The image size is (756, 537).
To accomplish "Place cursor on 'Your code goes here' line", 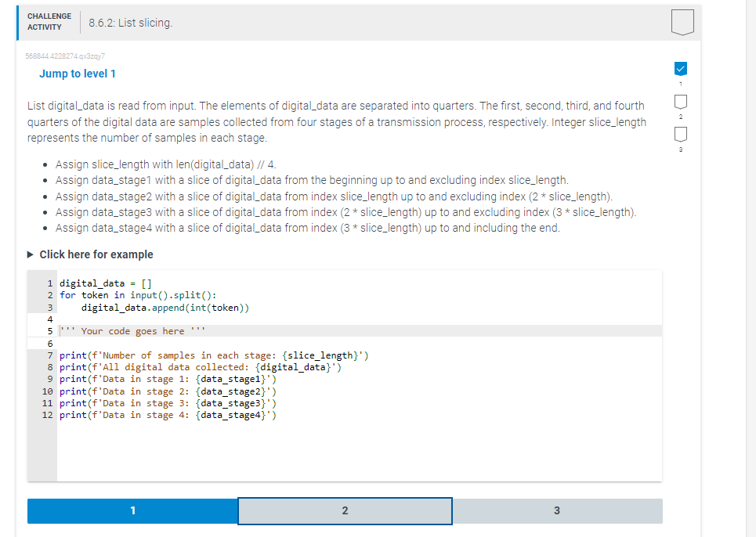I will coord(359,331).
